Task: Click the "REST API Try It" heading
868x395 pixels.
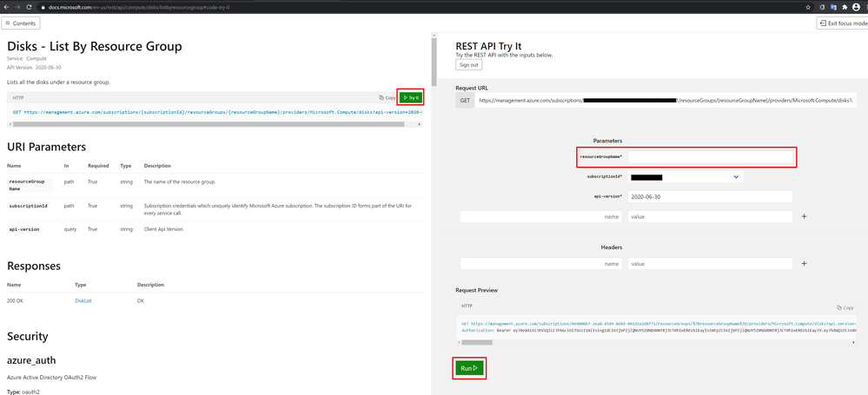Action: tap(489, 47)
